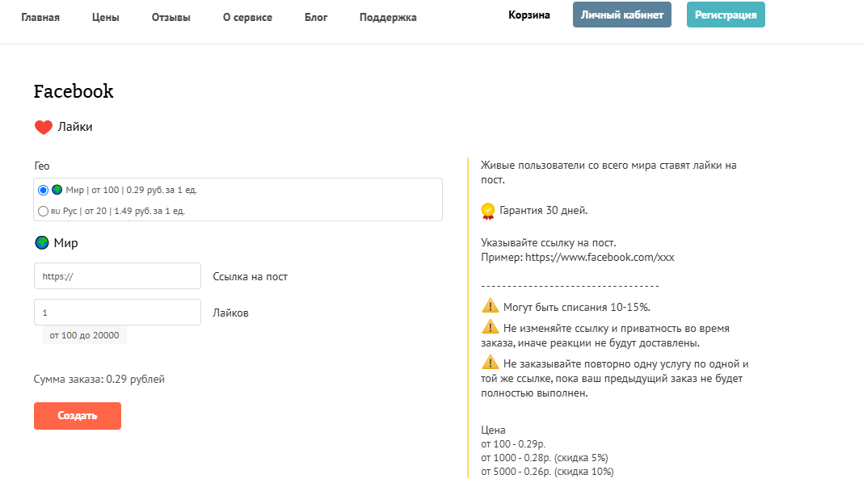Click the 'от 100 до 20000' hint

(84, 335)
